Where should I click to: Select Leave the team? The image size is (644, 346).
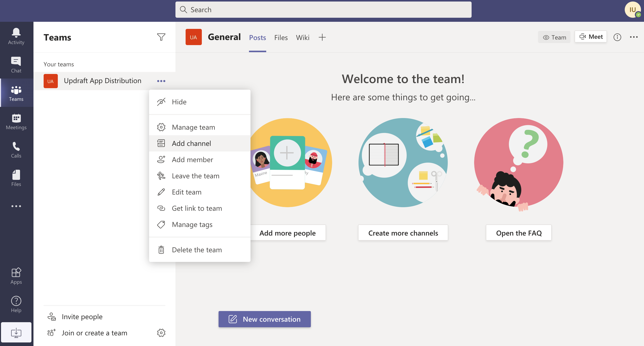click(x=200, y=176)
